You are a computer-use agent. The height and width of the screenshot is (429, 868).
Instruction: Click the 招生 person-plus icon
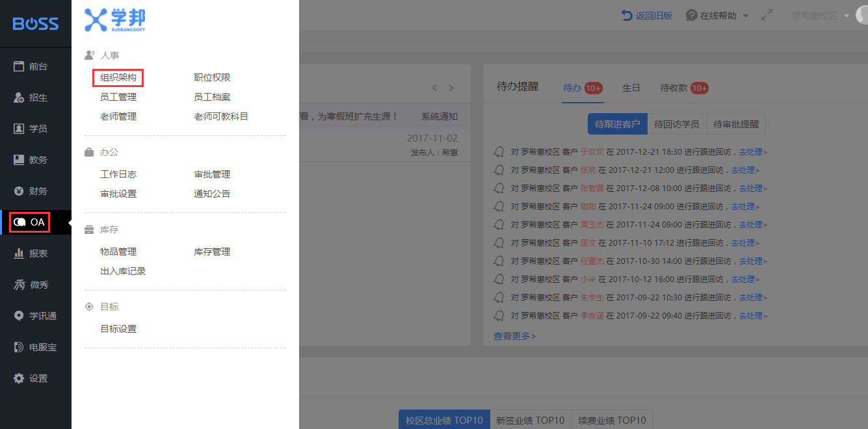tap(19, 97)
